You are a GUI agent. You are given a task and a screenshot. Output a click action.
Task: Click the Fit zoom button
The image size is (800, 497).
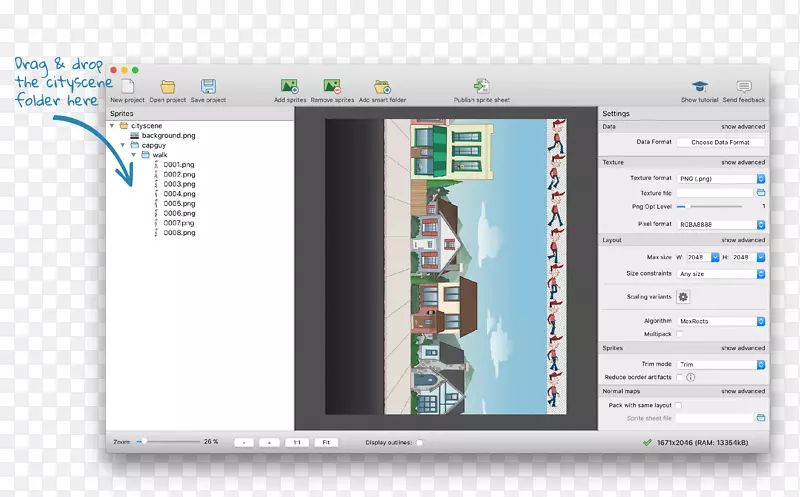coord(326,442)
